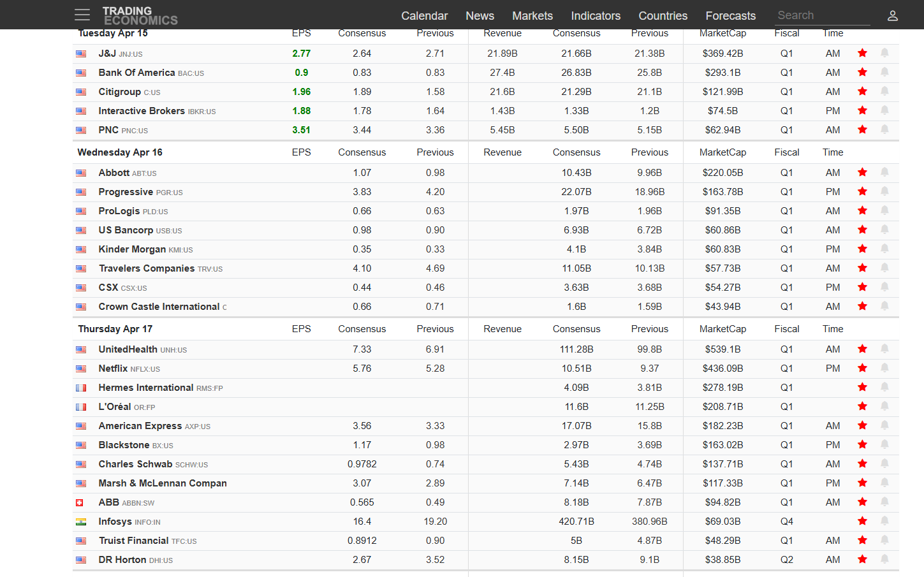Viewport: 924px width, 577px height.
Task: Open the American Express company link
Action: (x=140, y=426)
